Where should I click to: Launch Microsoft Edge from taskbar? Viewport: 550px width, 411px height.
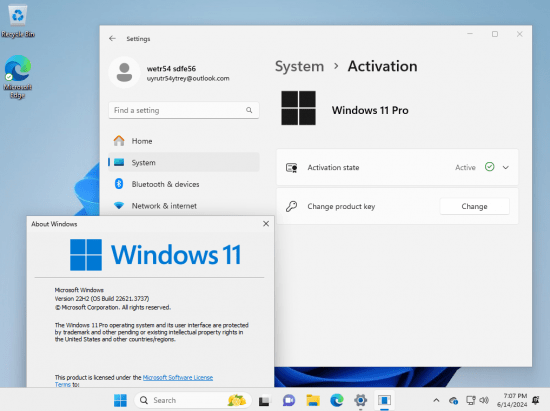(x=337, y=400)
